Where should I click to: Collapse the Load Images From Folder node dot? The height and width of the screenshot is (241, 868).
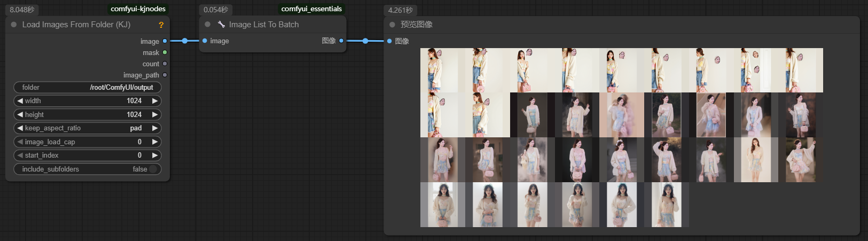[14, 25]
